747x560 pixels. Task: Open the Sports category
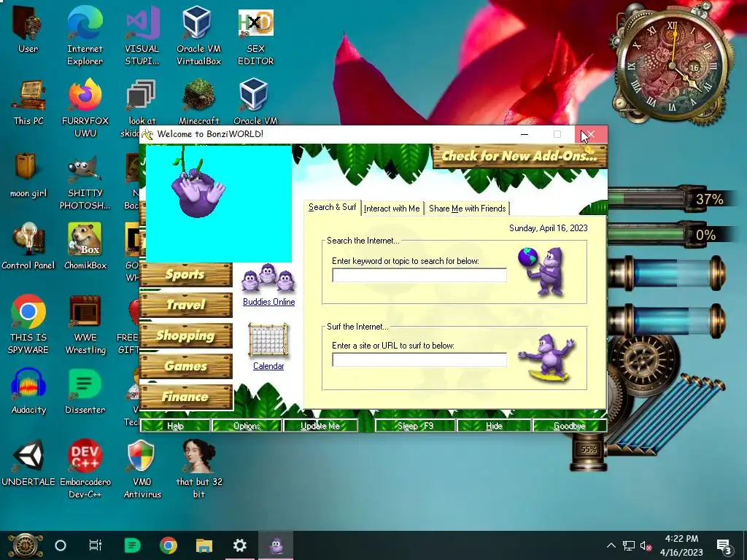(186, 274)
